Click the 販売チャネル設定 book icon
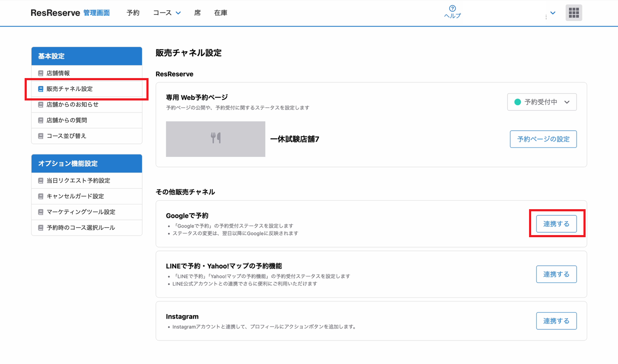Screen dimensions: 618x364 [41, 89]
